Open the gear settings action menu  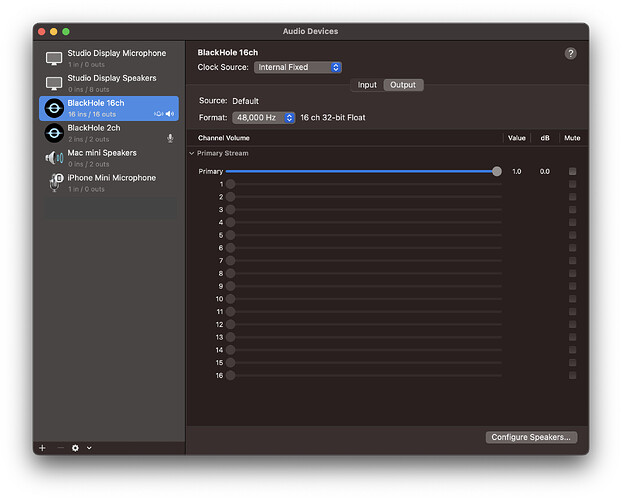pos(75,448)
